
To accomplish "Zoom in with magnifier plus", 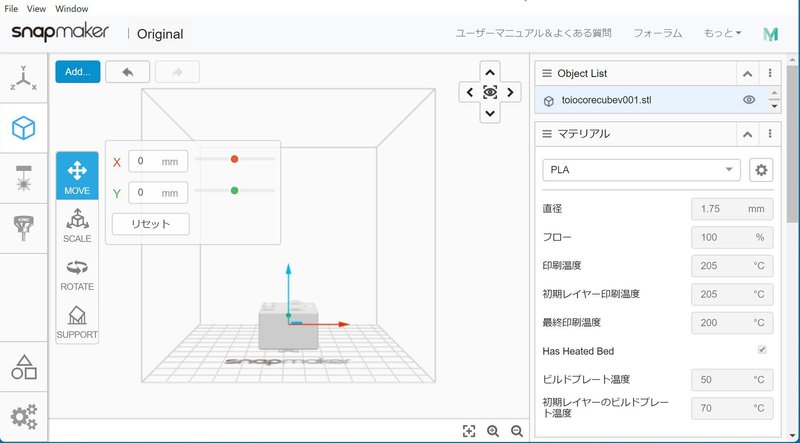I will [x=493, y=431].
